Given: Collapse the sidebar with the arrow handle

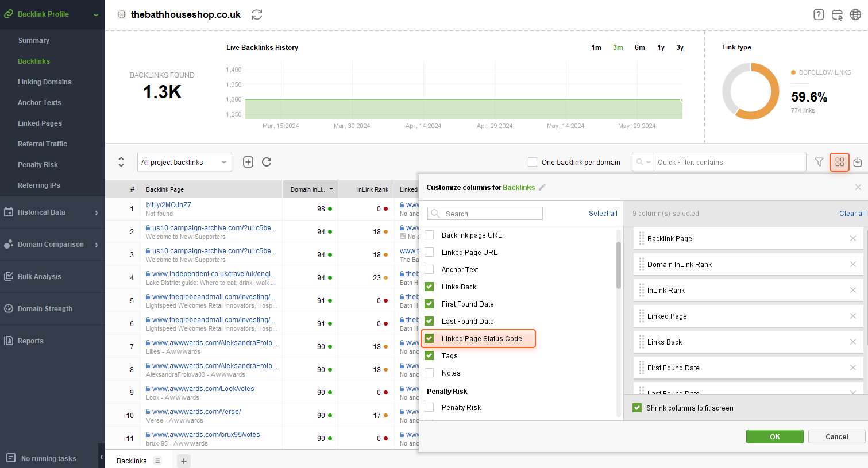Looking at the screenshot, I should point(102,457).
